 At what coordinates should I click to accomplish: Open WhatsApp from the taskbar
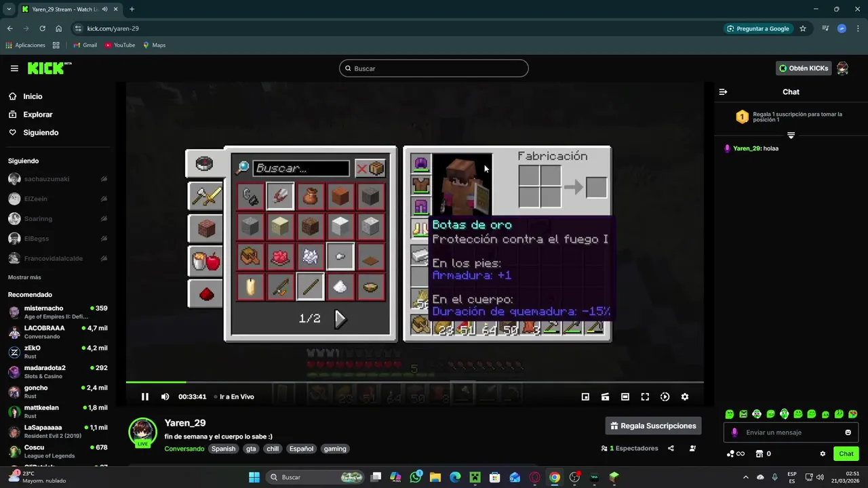pyautogui.click(x=416, y=477)
